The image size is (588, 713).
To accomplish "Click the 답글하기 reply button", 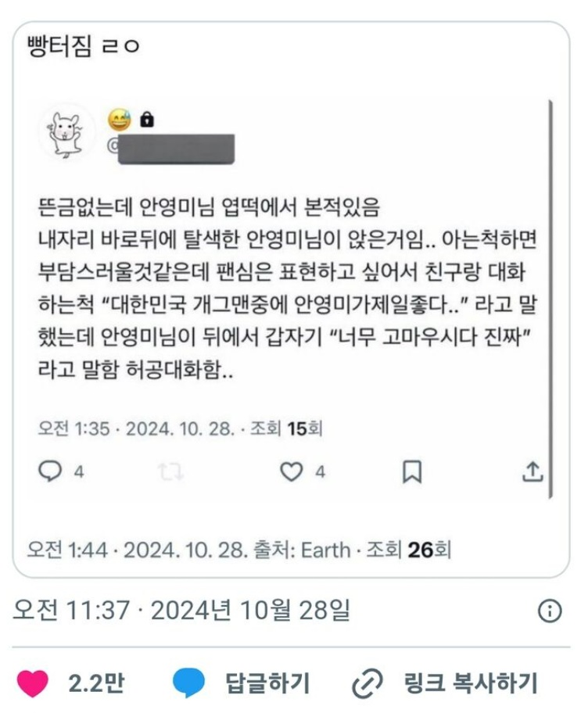I will (x=268, y=683).
